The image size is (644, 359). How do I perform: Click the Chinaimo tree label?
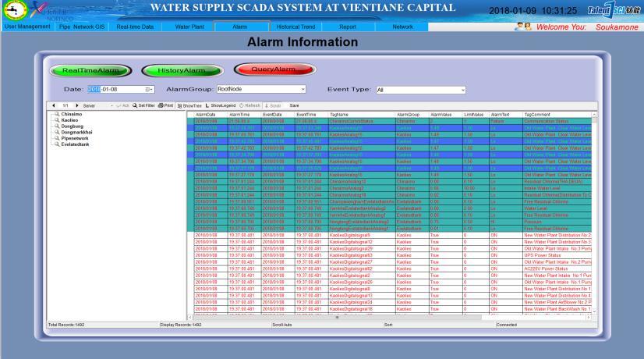(x=72, y=114)
